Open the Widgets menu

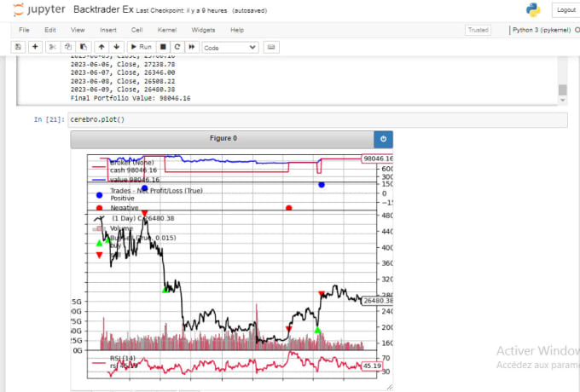203,30
